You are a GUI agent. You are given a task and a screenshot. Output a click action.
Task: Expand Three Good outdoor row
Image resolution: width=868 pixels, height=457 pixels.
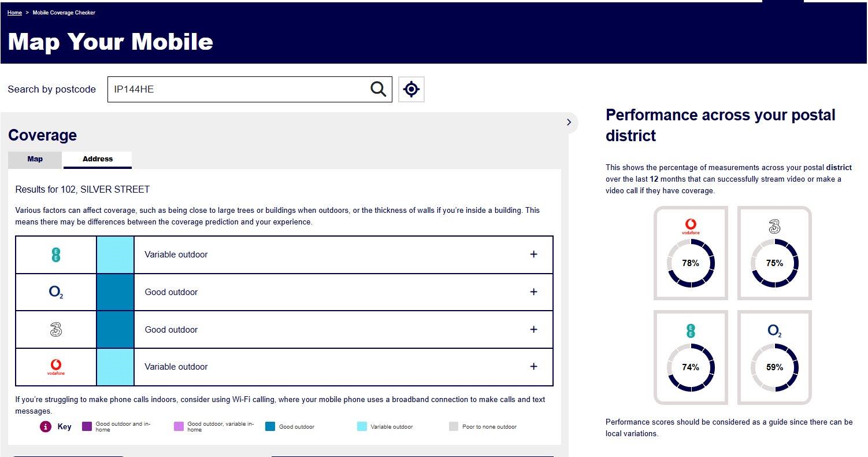coord(533,330)
